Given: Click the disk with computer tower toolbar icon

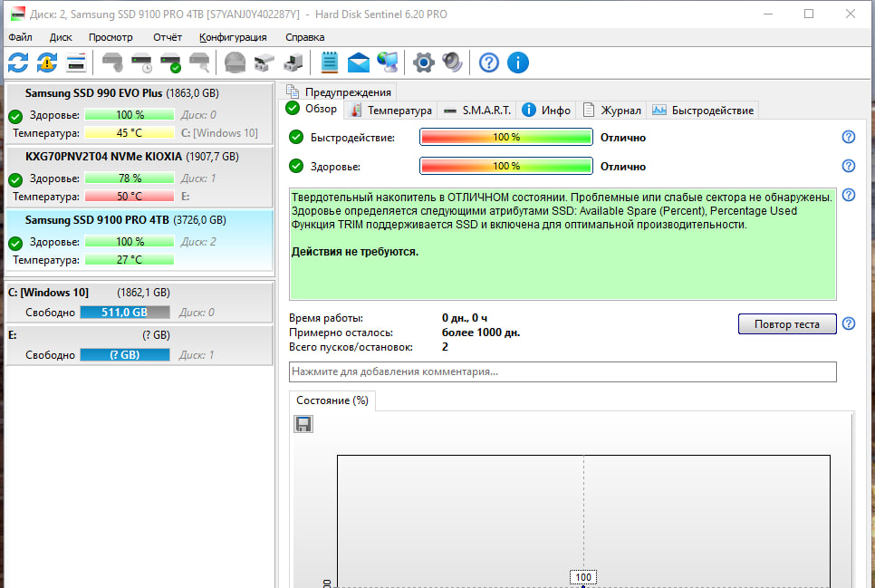Looking at the screenshot, I should [x=293, y=63].
